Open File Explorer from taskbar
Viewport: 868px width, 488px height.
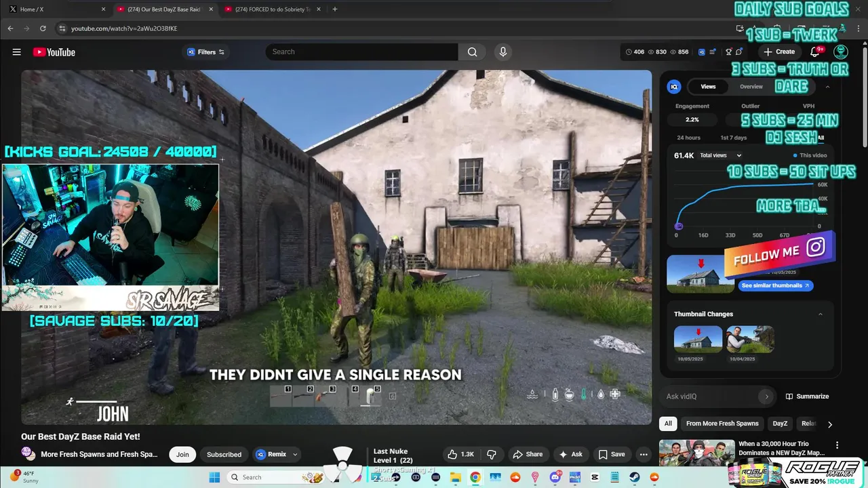tap(456, 477)
